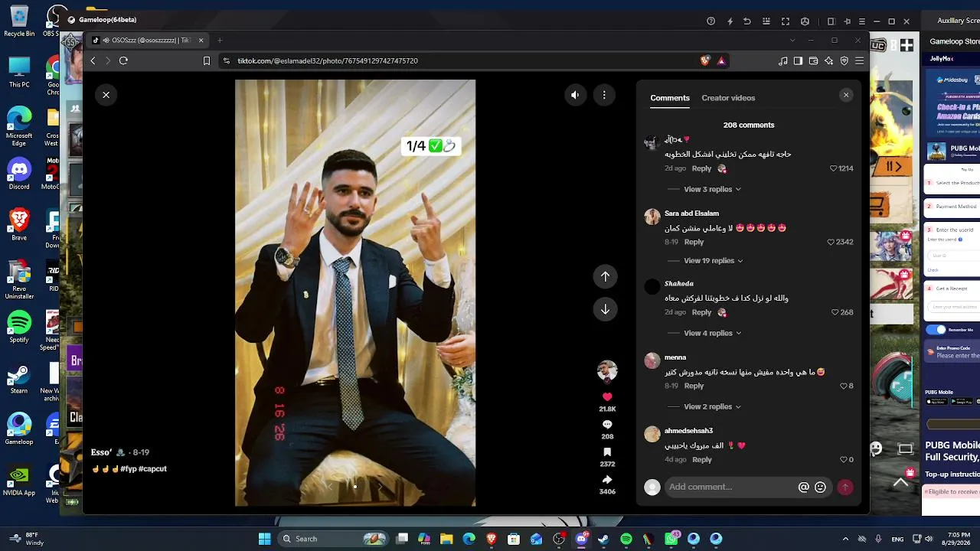Viewport: 980px width, 551px height.
Task: Go to the previous post with up arrow
Action: pyautogui.click(x=605, y=276)
